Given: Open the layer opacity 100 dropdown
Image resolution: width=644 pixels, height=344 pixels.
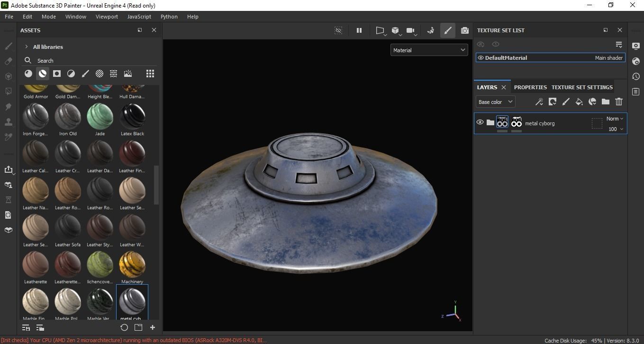Looking at the screenshot, I should tap(616, 129).
